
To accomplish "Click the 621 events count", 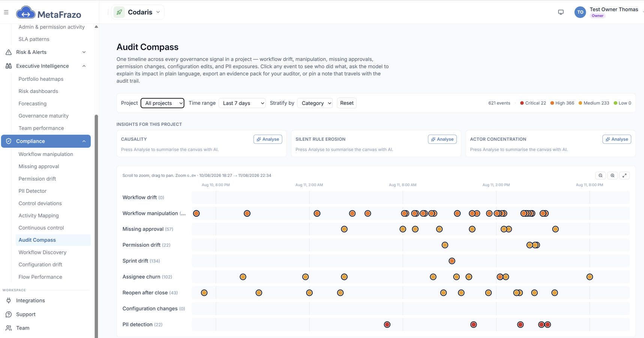I will click(x=499, y=103).
